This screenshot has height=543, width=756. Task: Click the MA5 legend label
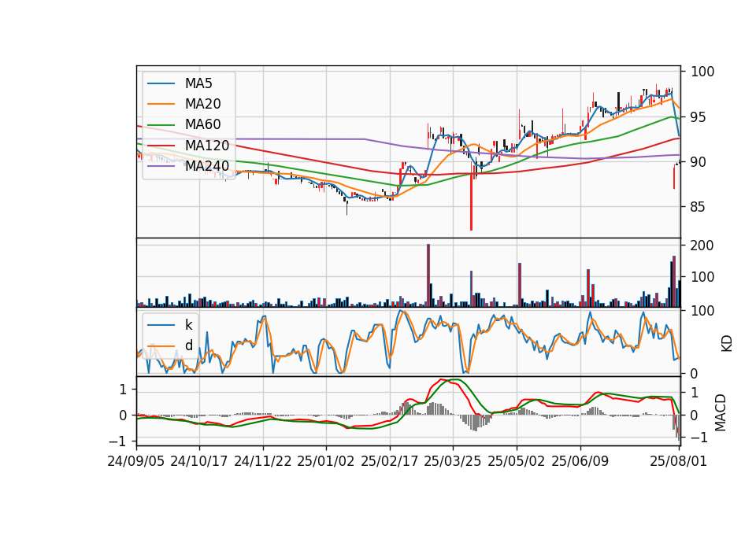pos(198,83)
